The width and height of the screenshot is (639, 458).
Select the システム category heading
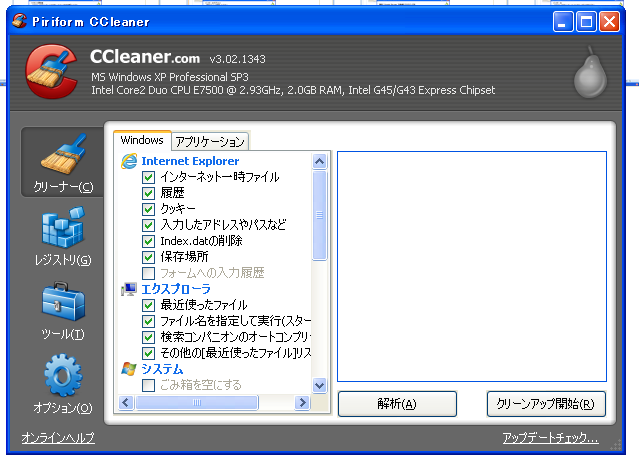point(162,369)
